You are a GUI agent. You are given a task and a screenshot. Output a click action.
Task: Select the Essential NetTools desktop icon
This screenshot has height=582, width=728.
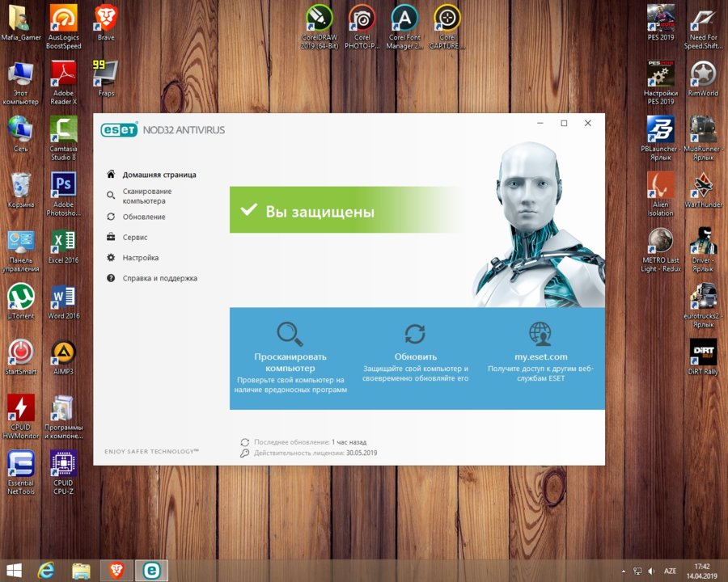click(x=21, y=472)
